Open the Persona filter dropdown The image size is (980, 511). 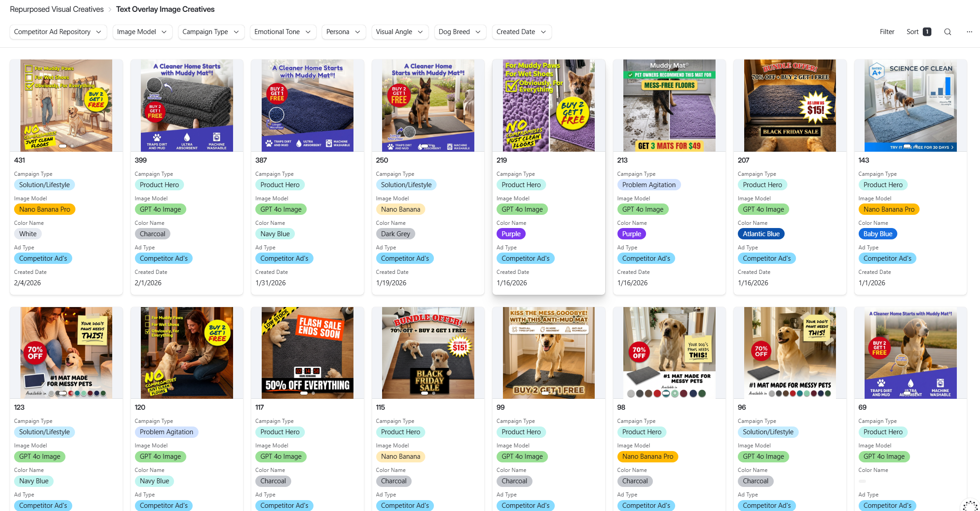(x=343, y=32)
